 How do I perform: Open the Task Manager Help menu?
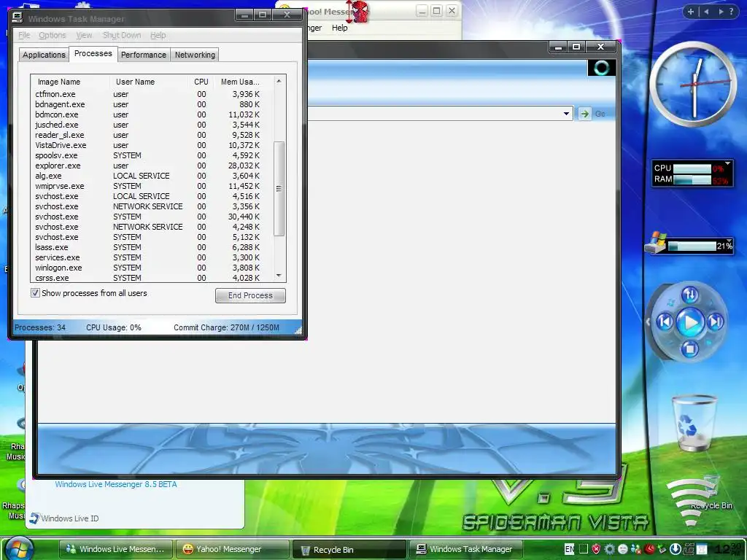158,35
